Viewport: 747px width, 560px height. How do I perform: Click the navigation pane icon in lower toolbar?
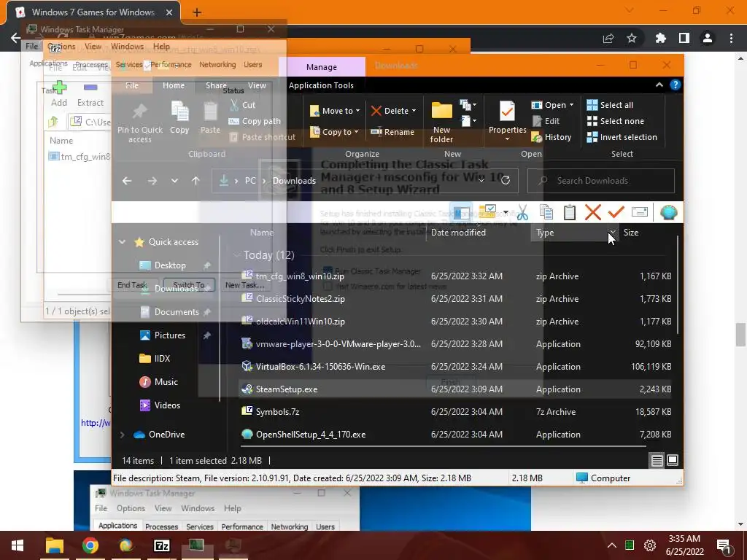pyautogui.click(x=462, y=212)
